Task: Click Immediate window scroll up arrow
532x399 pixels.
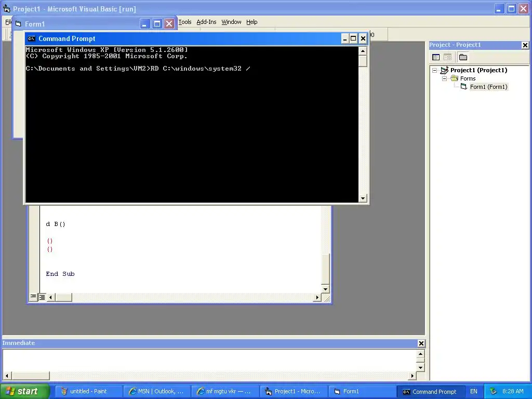Action: pyautogui.click(x=420, y=354)
